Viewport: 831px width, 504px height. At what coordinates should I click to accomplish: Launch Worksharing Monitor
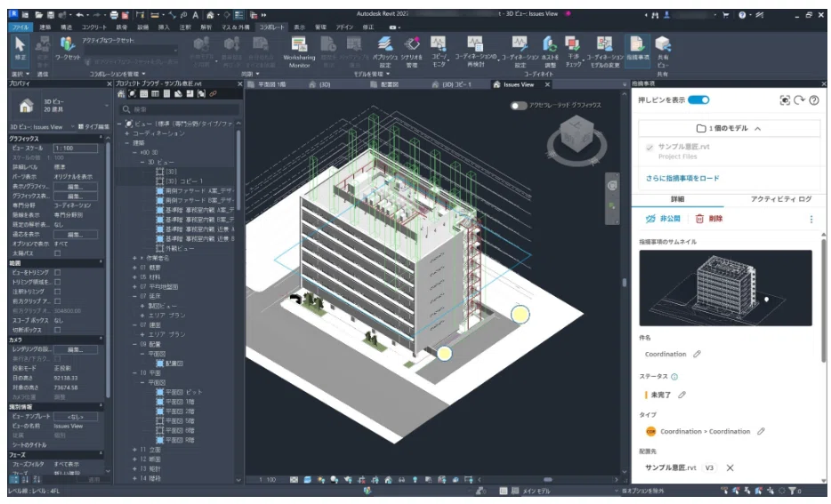tap(299, 52)
